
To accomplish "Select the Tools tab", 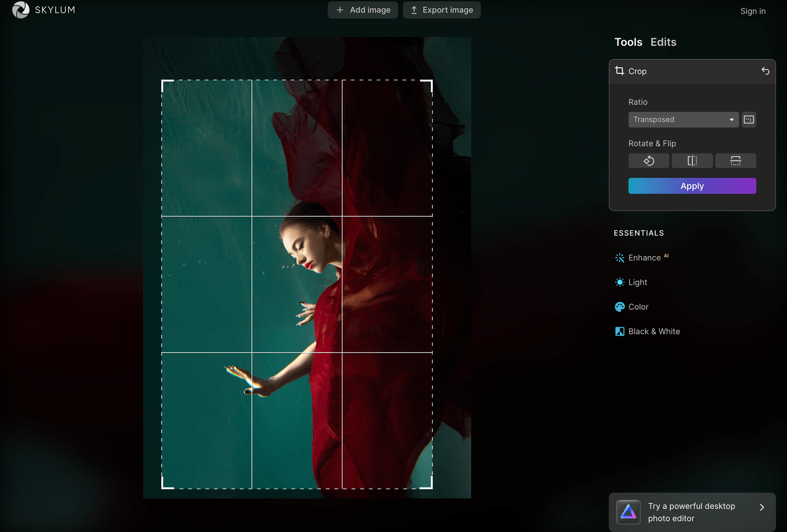I will tap(628, 42).
